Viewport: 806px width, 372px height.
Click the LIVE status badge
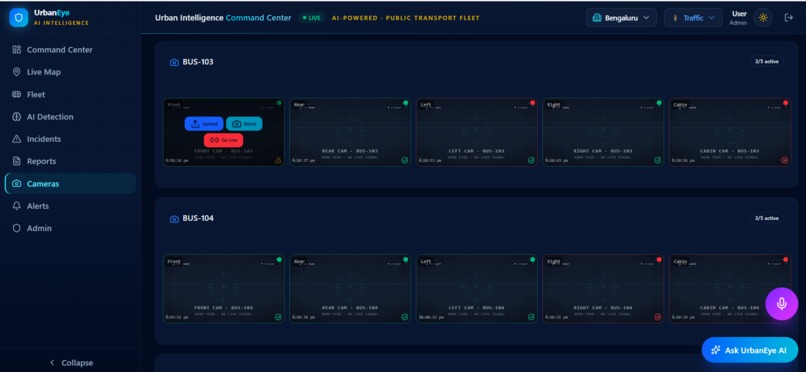coord(311,18)
